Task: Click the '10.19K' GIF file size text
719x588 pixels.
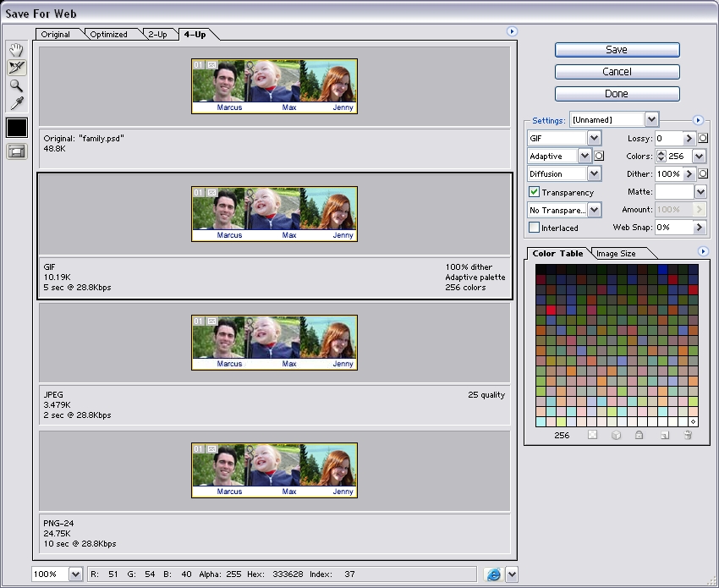Action: point(57,277)
